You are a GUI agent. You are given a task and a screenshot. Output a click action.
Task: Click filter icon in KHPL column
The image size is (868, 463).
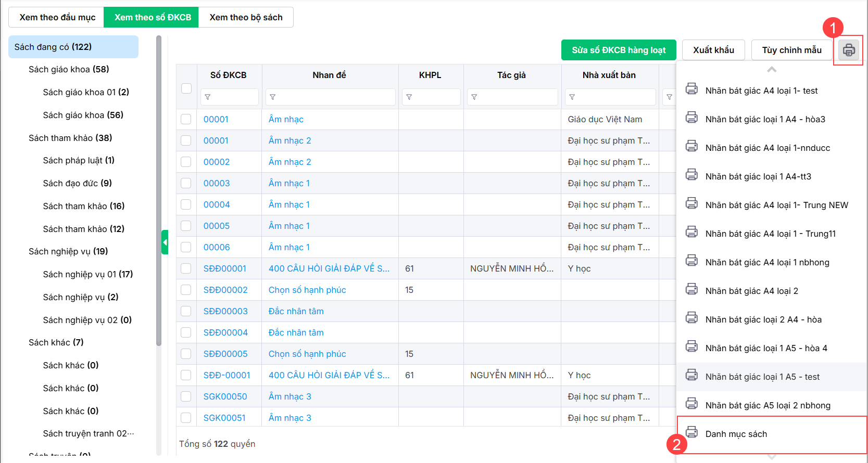pos(409,97)
